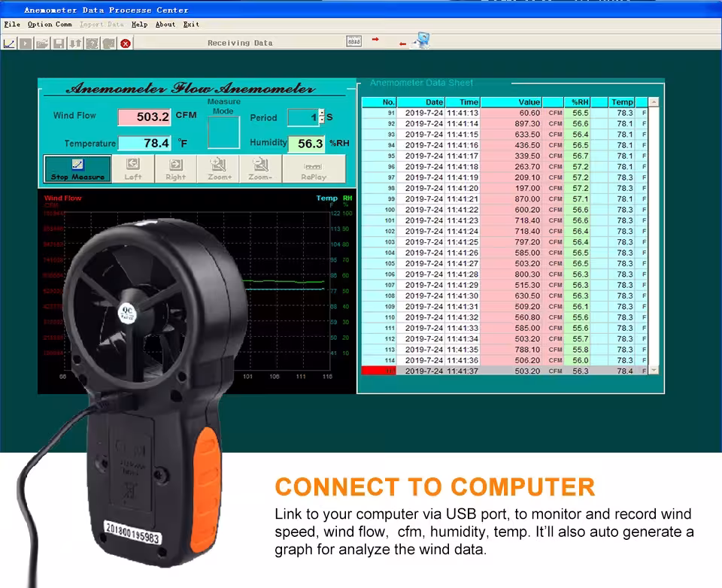Click the data sheet scroll up arrow
722x588 pixels.
coord(654,102)
